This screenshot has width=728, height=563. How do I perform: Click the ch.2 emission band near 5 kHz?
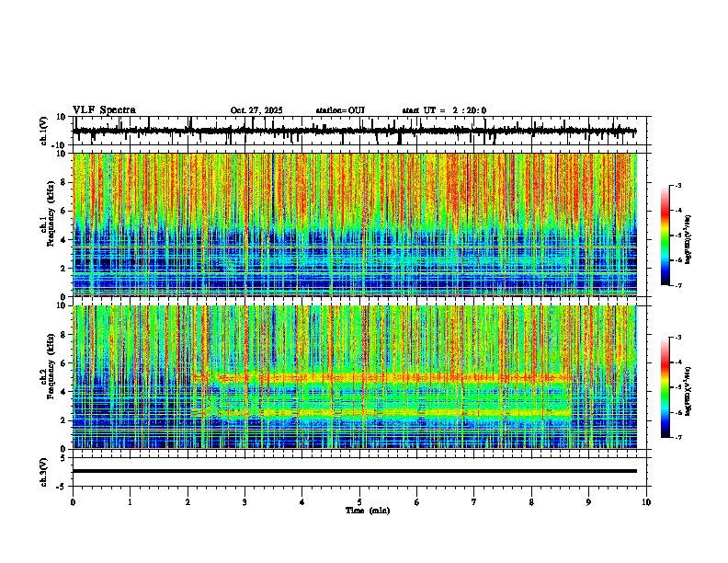click(x=381, y=378)
